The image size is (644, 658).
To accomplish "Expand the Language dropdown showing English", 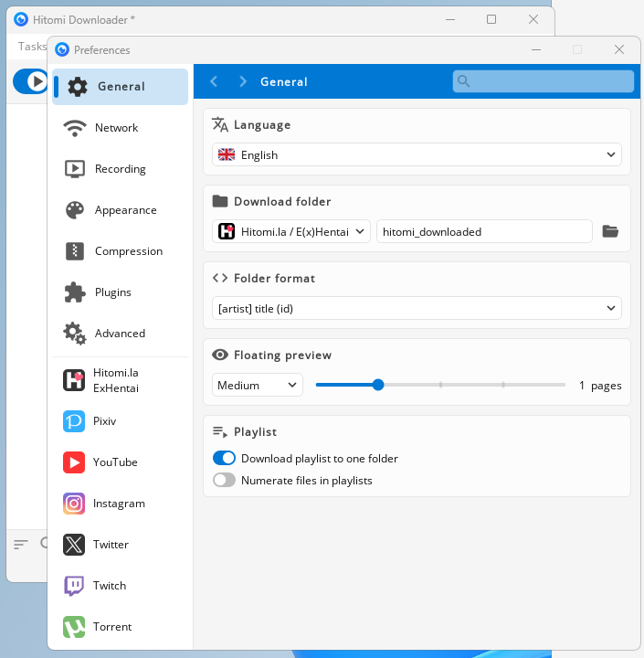I will pyautogui.click(x=417, y=155).
